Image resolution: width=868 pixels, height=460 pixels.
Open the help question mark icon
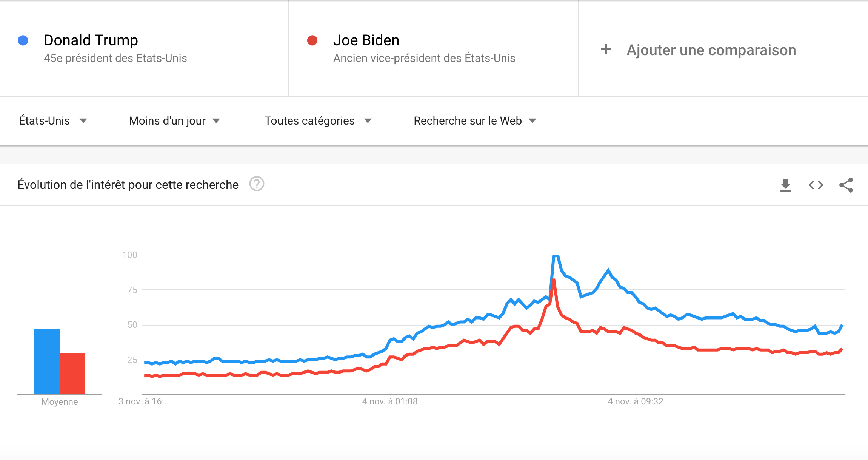[x=257, y=184]
